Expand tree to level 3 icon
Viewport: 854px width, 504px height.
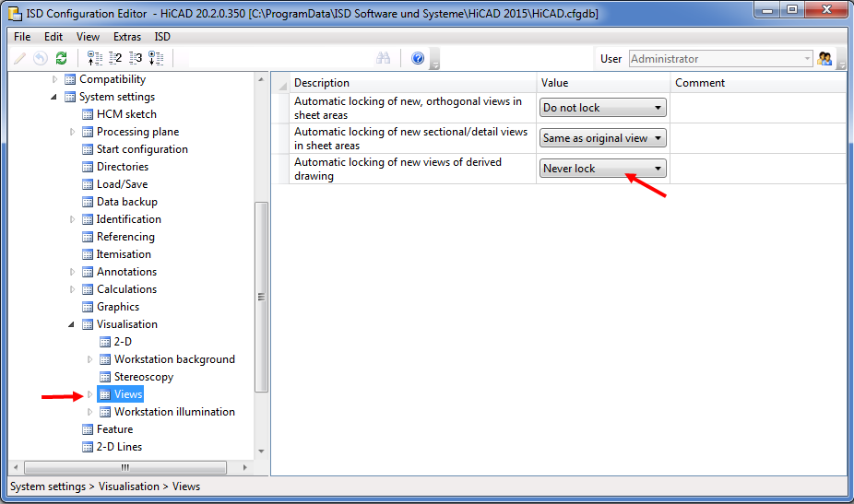coord(136,58)
